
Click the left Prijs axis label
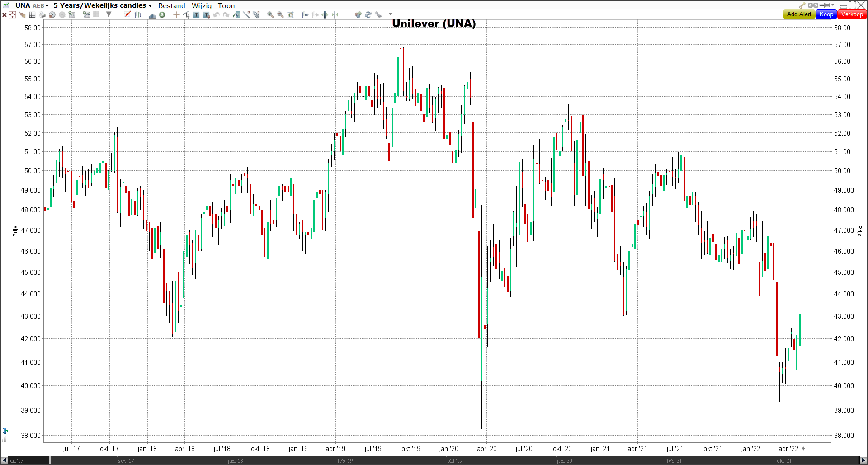pos(15,231)
